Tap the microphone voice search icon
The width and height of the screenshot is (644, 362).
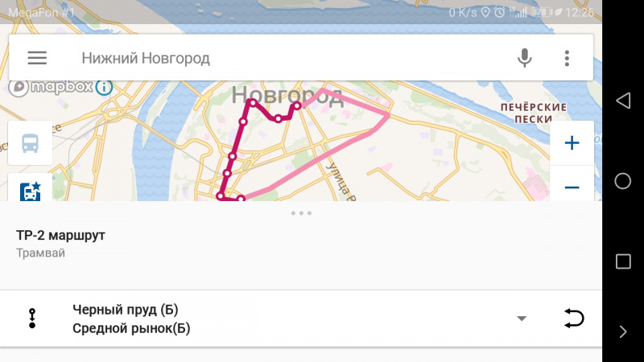pos(524,58)
